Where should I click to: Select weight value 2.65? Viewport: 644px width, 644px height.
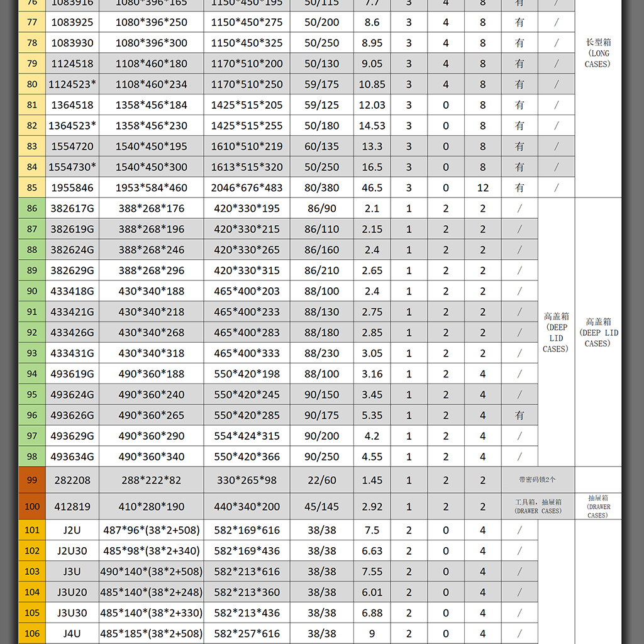(372, 270)
